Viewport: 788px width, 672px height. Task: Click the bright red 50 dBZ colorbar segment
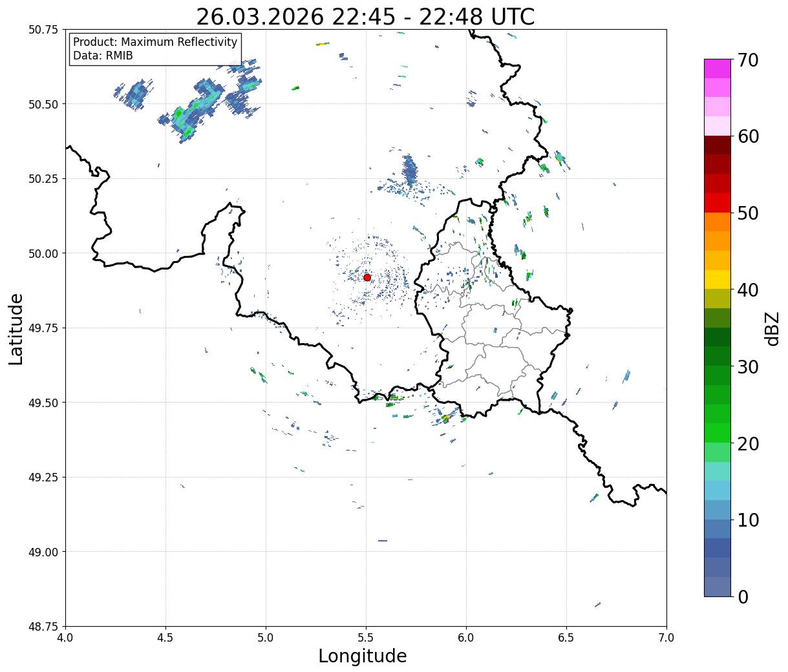718,203
